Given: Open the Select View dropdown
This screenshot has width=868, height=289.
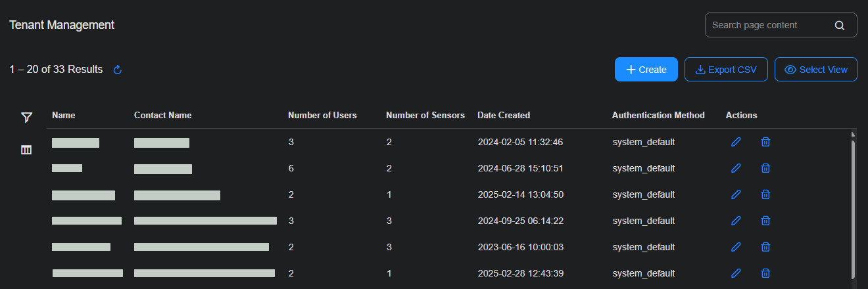Looking at the screenshot, I should pyautogui.click(x=815, y=70).
